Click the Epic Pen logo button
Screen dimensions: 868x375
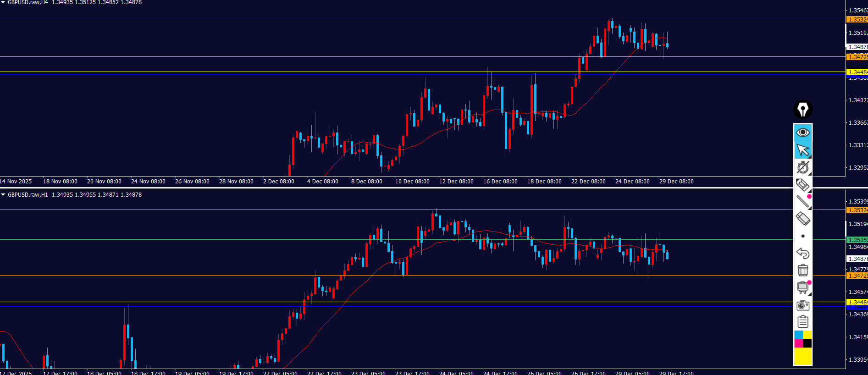(802, 110)
